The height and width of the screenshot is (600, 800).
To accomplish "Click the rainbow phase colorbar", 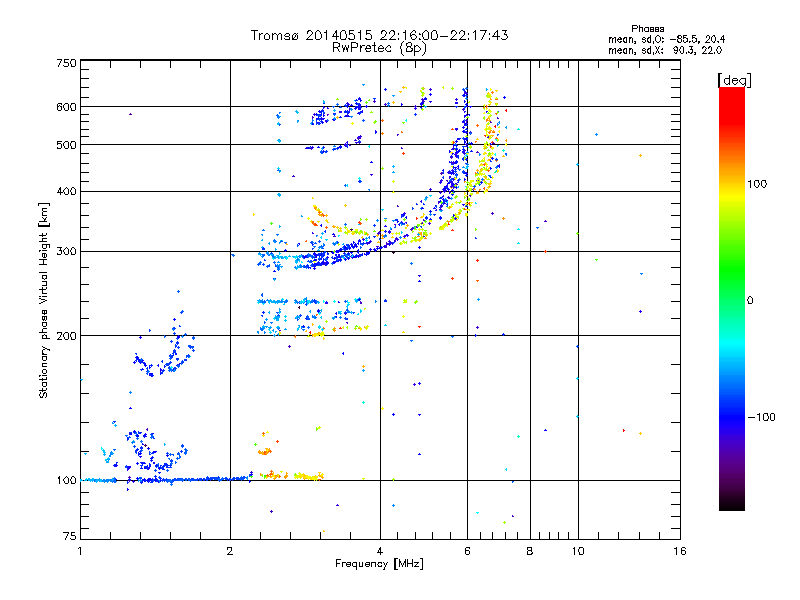I will 732,299.
